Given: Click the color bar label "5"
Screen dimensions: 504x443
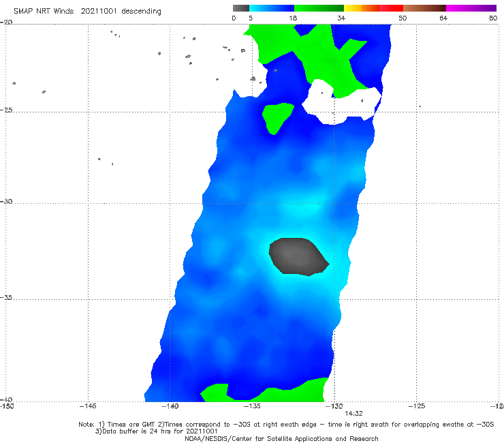Looking at the screenshot, I should pos(251,18).
